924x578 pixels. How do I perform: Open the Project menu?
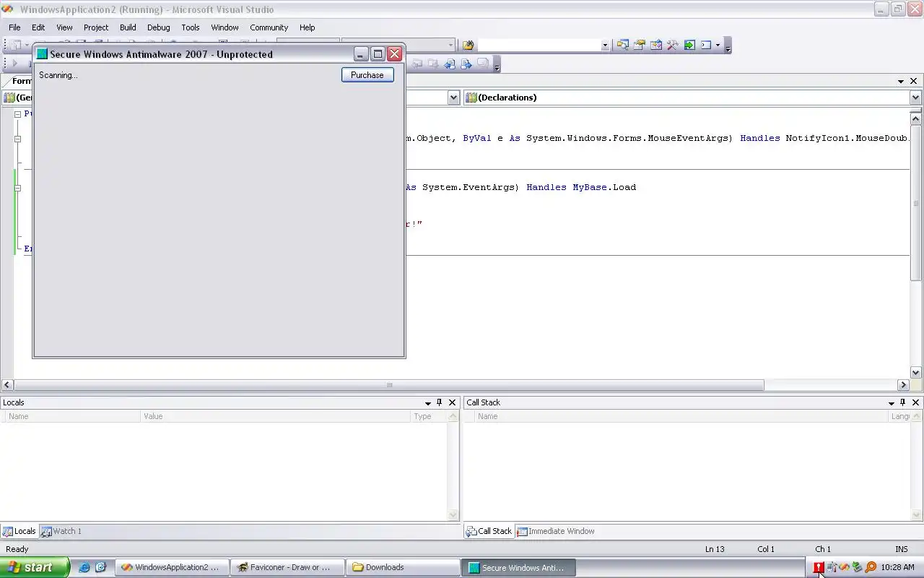click(96, 27)
